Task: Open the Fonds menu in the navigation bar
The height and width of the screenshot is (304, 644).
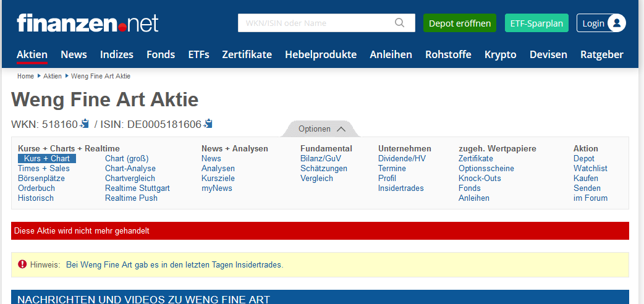Action: (x=161, y=54)
